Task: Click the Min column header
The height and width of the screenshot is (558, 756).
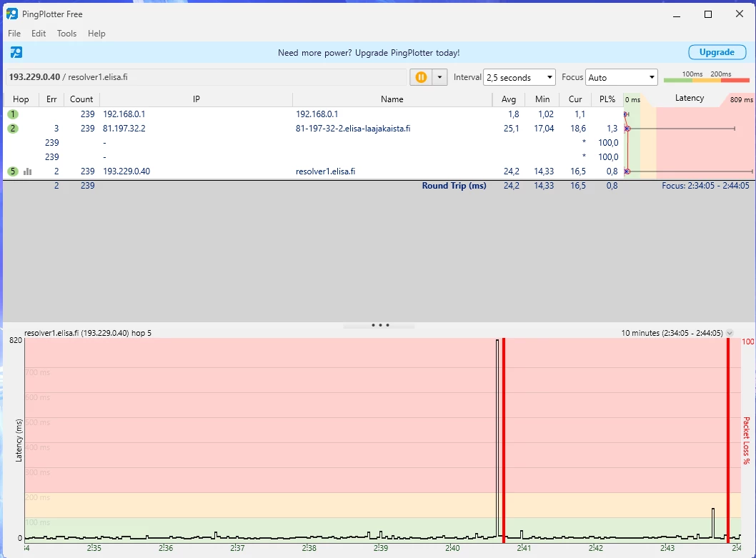Action: (x=542, y=99)
